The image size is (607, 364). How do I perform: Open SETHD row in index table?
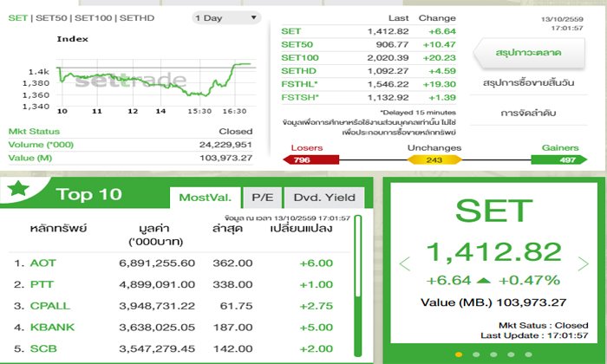[369, 71]
